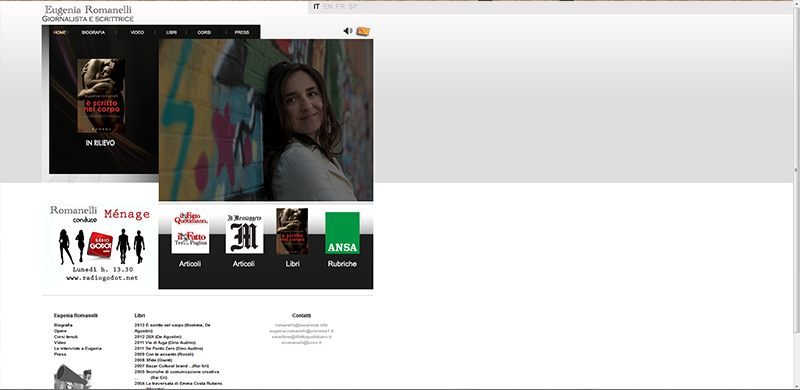Open '2013 È scritto nel corpo' book entry
Image resolution: width=800 pixels, height=390 pixels.
click(x=172, y=328)
